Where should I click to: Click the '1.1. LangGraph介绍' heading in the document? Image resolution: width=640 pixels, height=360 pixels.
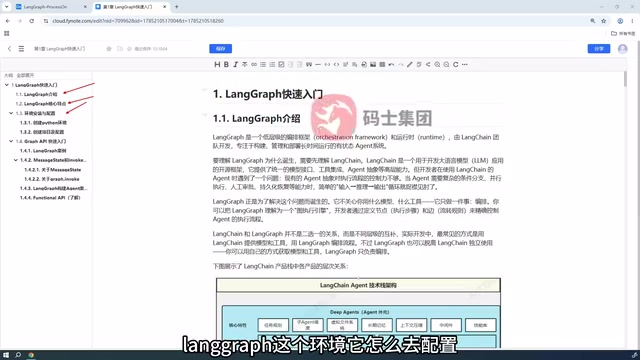(x=256, y=119)
